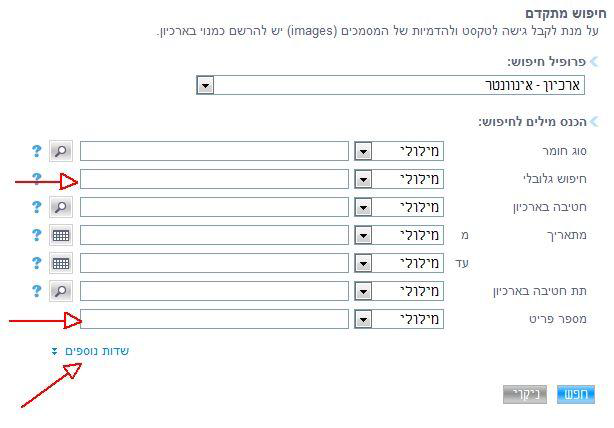614x428 pixels.
Task: Open calendar icon for עד date row
Action: [x=61, y=263]
